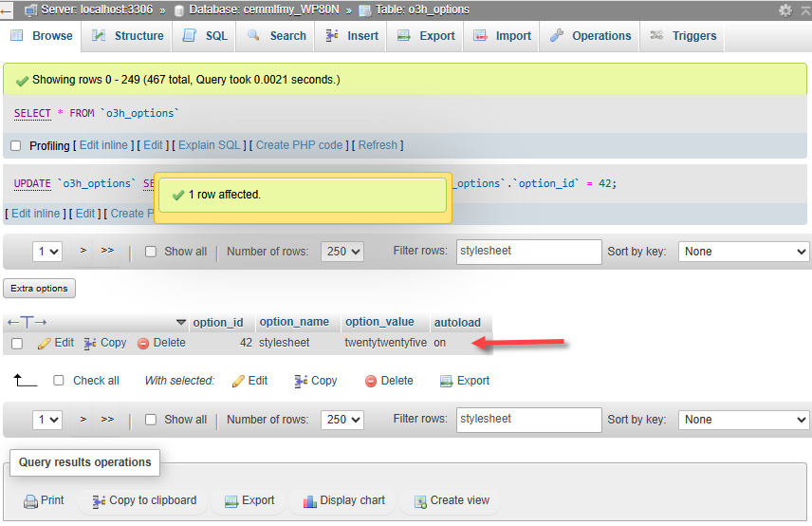The width and height of the screenshot is (812, 526).
Task: Open the SQL tab
Action: [x=205, y=36]
